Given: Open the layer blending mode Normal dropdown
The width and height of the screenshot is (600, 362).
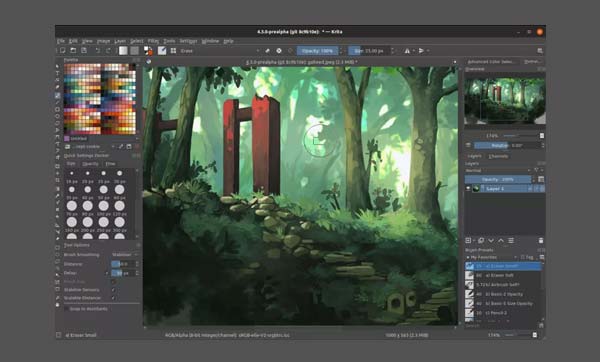Looking at the screenshot, I should (498, 170).
